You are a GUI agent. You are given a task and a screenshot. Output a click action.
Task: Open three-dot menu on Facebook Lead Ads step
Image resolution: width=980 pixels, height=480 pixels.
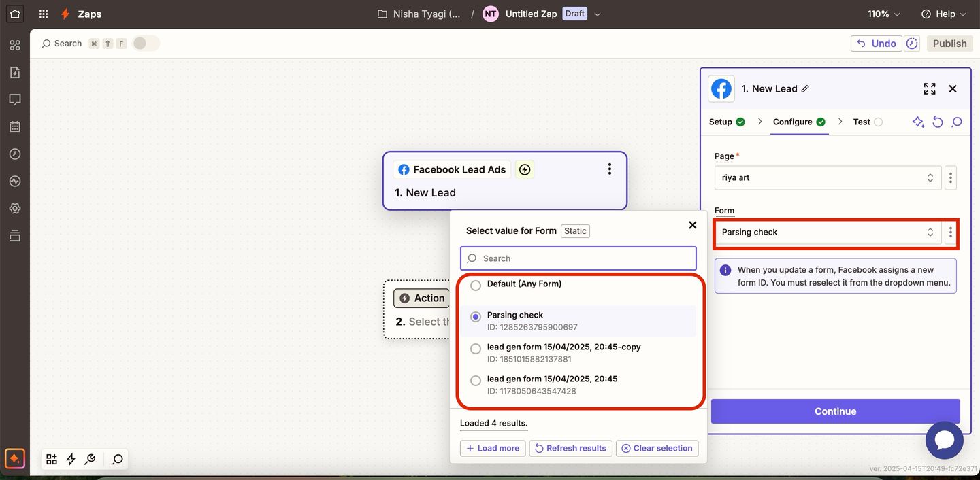610,169
